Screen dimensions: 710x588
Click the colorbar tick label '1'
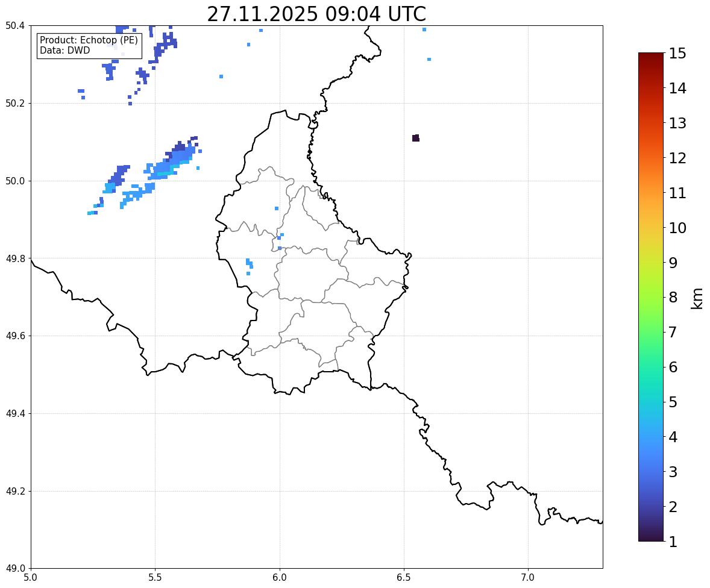pyautogui.click(x=673, y=542)
